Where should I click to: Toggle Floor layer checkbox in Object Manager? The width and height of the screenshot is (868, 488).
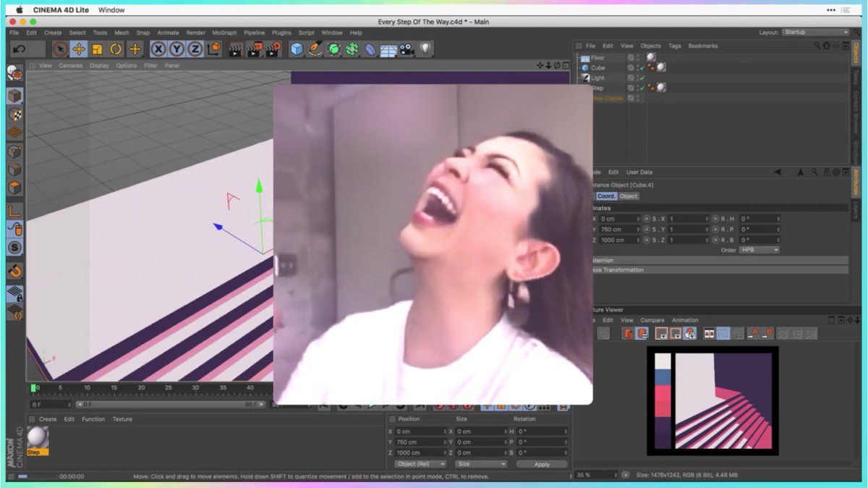tap(631, 58)
